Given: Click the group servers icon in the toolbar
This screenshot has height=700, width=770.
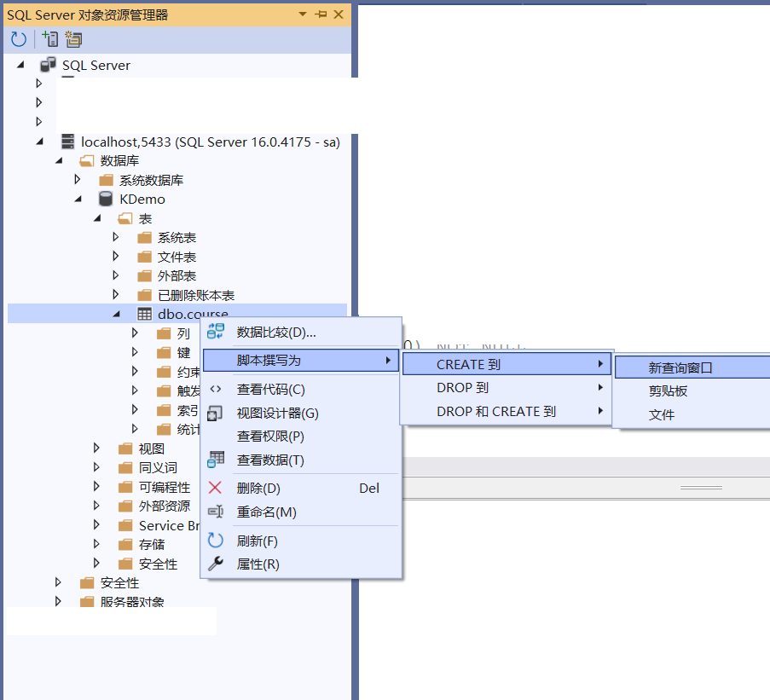Looking at the screenshot, I should (72, 38).
